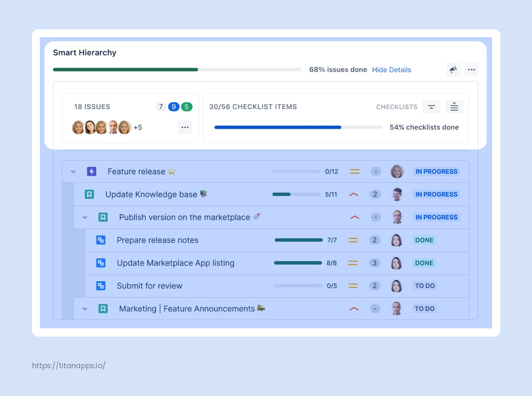Click the gray 7 issues badge

click(161, 107)
